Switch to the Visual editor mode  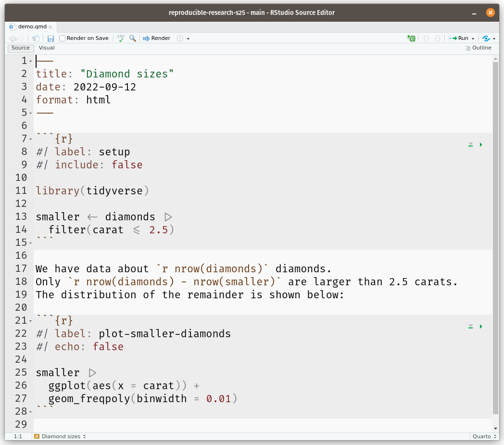pos(47,48)
